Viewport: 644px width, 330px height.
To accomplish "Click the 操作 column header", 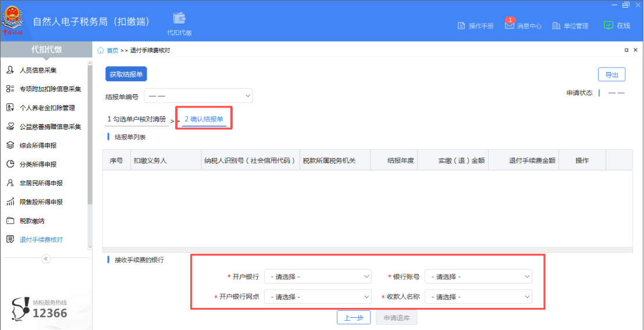I will click(582, 161).
